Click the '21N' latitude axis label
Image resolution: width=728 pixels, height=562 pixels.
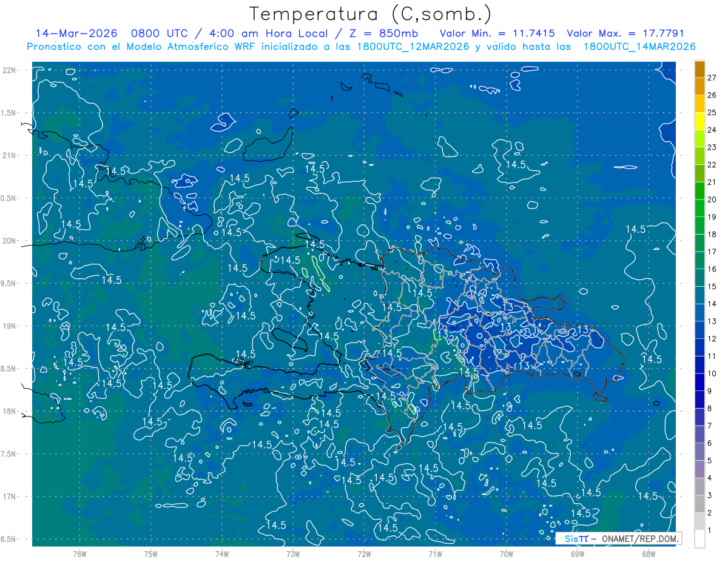pos(10,155)
